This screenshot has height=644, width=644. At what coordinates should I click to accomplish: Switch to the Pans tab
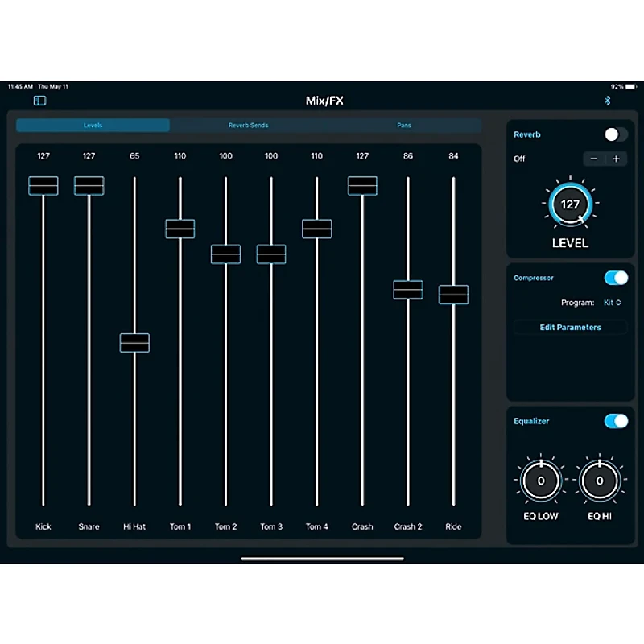(x=404, y=126)
